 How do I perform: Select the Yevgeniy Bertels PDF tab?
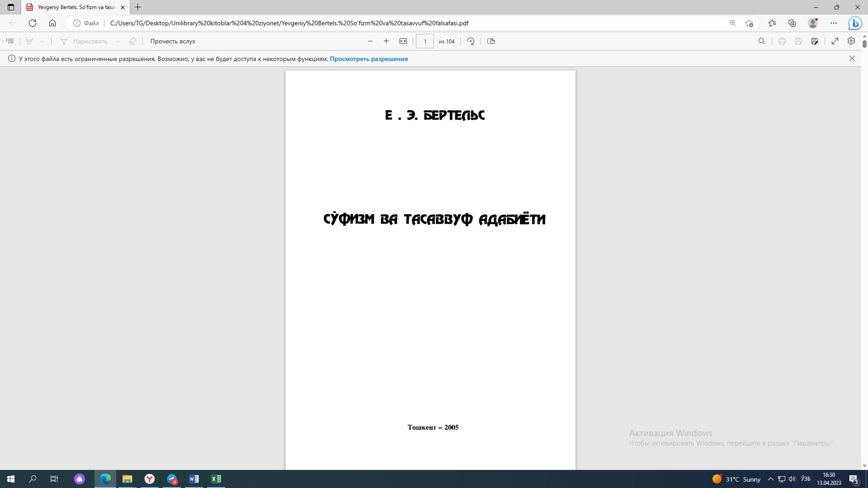coord(75,7)
